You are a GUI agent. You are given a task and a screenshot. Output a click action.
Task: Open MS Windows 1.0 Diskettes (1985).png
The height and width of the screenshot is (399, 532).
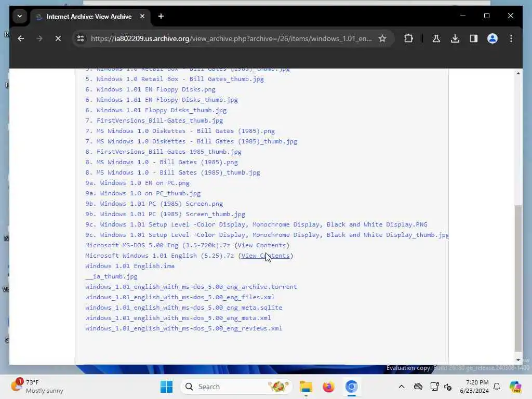click(180, 131)
